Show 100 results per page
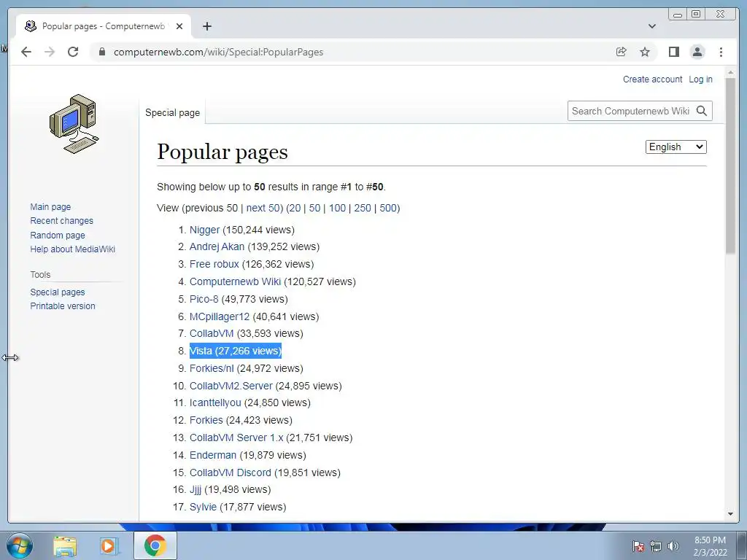747x560 pixels. tap(337, 208)
